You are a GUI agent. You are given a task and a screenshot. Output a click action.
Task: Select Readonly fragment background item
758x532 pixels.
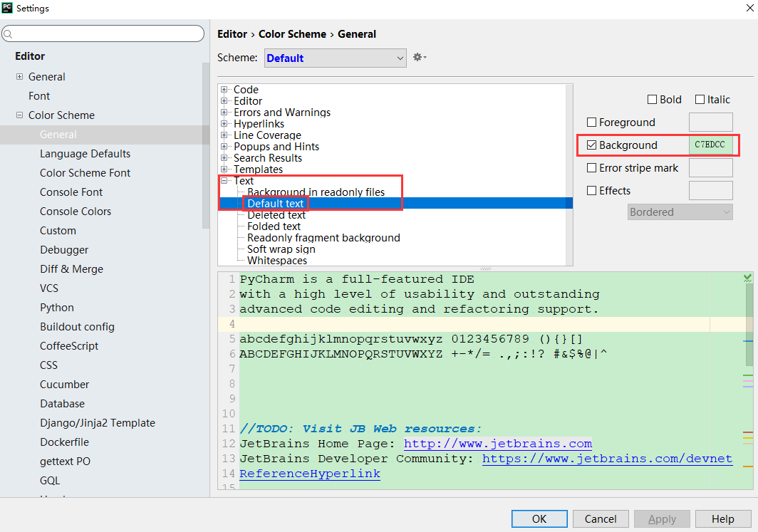click(x=323, y=238)
